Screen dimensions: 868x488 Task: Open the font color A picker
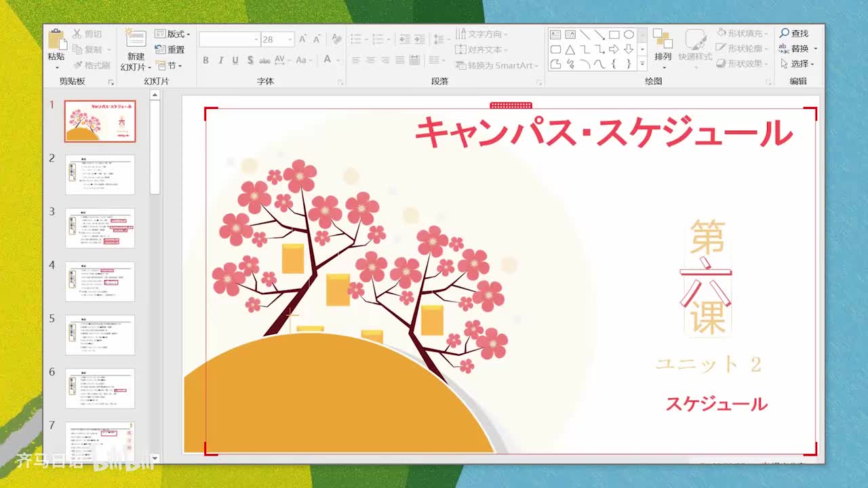[330, 60]
